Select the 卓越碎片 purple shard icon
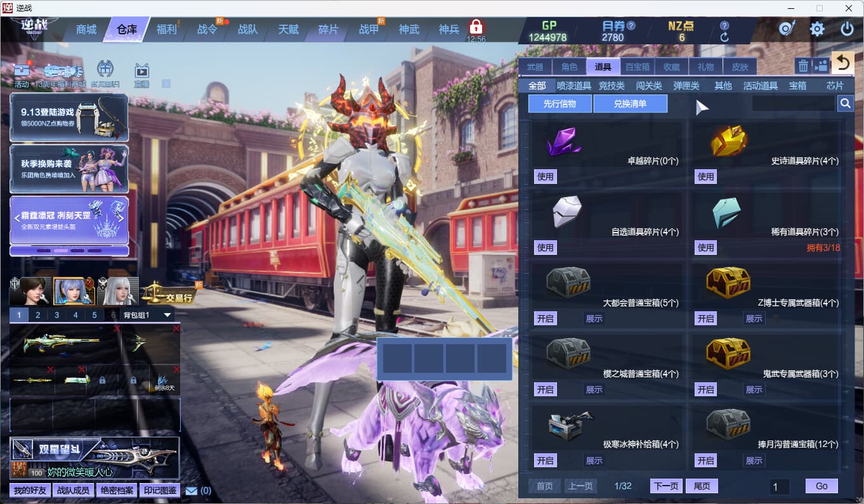The height and width of the screenshot is (504, 864). coord(564,142)
